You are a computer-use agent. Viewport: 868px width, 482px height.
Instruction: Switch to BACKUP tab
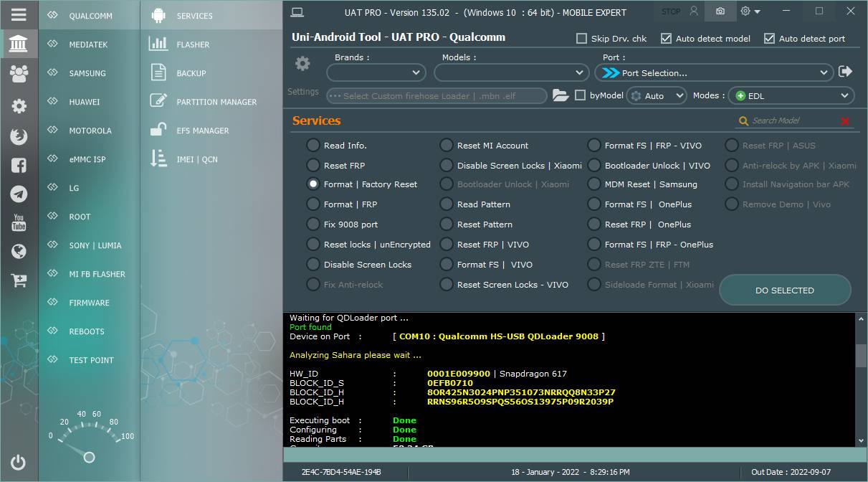click(x=211, y=73)
